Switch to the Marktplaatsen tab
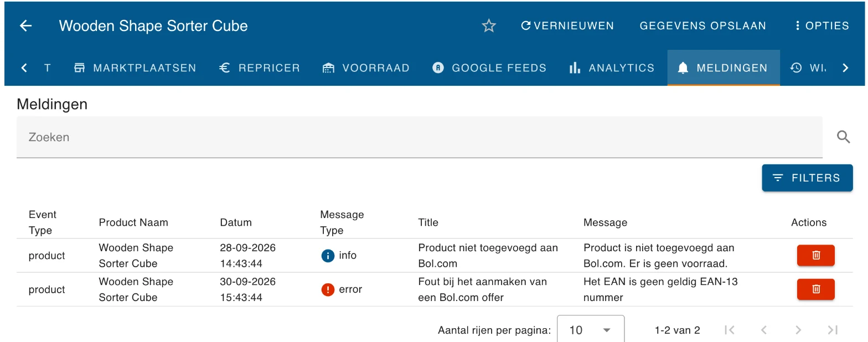Screen dimensions: 868x342 pyautogui.click(x=135, y=68)
